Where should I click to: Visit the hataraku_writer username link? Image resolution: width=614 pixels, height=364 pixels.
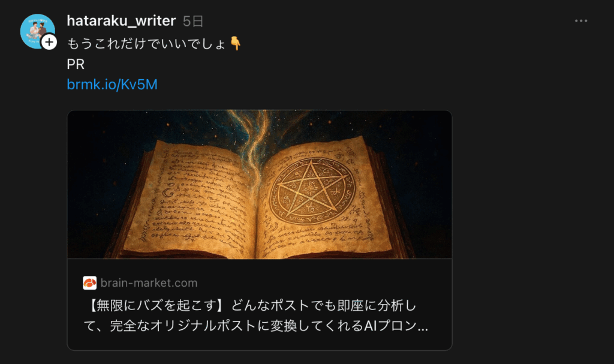point(121,21)
